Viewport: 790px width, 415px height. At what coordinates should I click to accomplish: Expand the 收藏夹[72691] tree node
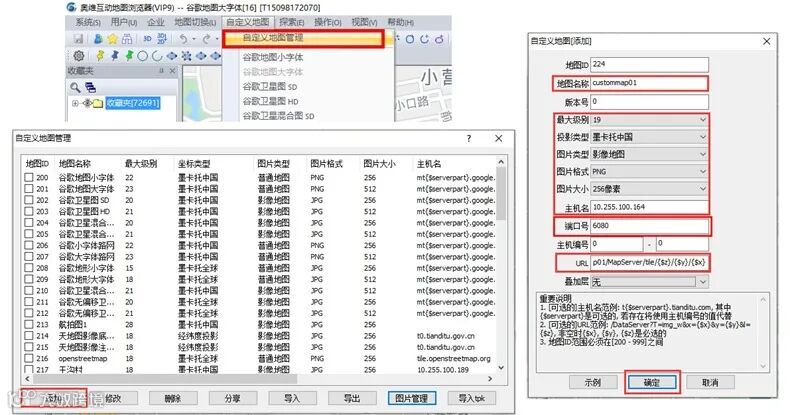[75, 103]
